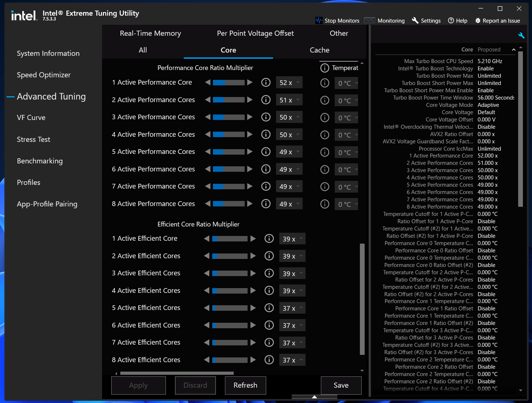Collapse the Core Proposed section chevron
This screenshot has width=532, height=403.
[514, 50]
